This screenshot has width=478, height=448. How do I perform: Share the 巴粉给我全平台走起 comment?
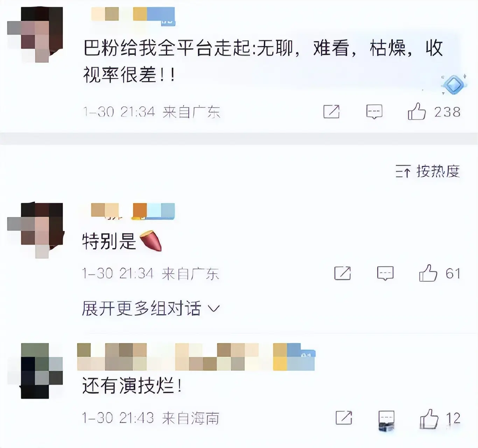(331, 112)
